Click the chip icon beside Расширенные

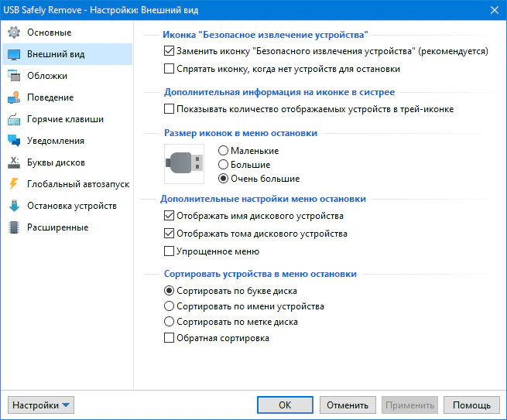pos(13,227)
